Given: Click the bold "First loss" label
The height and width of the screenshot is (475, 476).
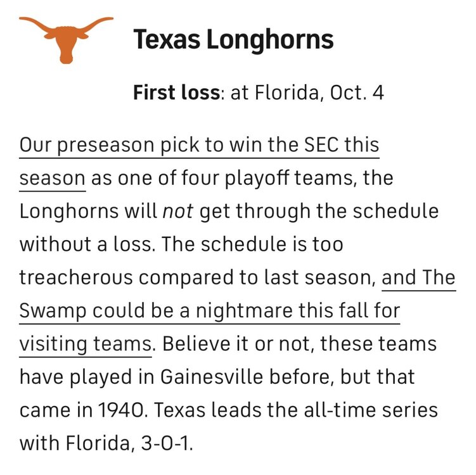Looking at the screenshot, I should click(176, 93).
